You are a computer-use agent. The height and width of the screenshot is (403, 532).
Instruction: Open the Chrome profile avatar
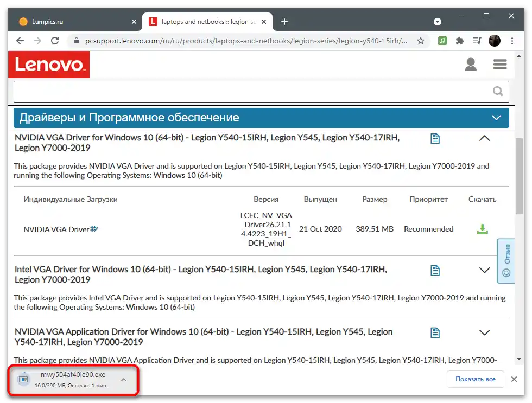click(x=495, y=41)
